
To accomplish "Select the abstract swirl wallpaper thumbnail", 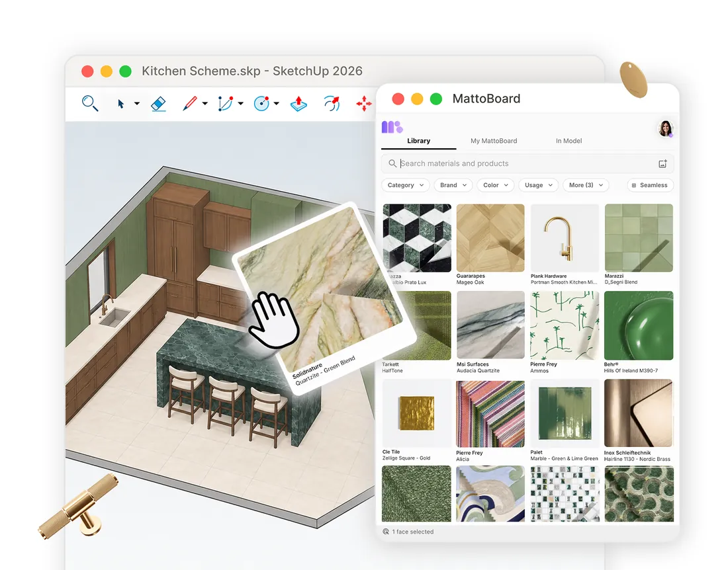I will tap(490, 494).
